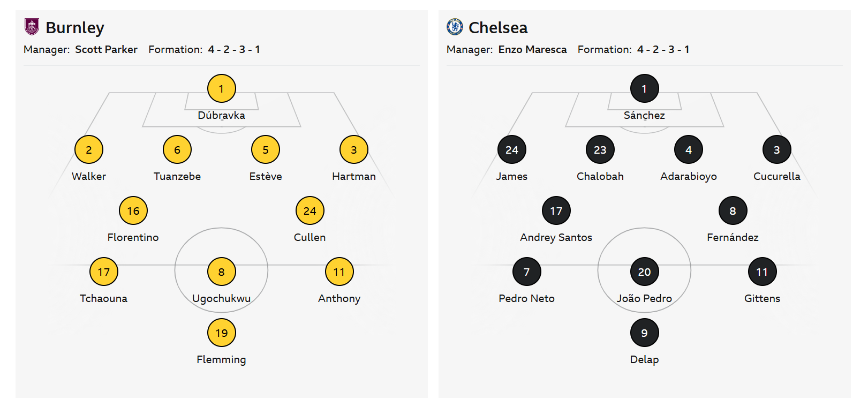Click Anthony's number 11 yellow marker
Image resolution: width=868 pixels, height=407 pixels.
coord(339,272)
